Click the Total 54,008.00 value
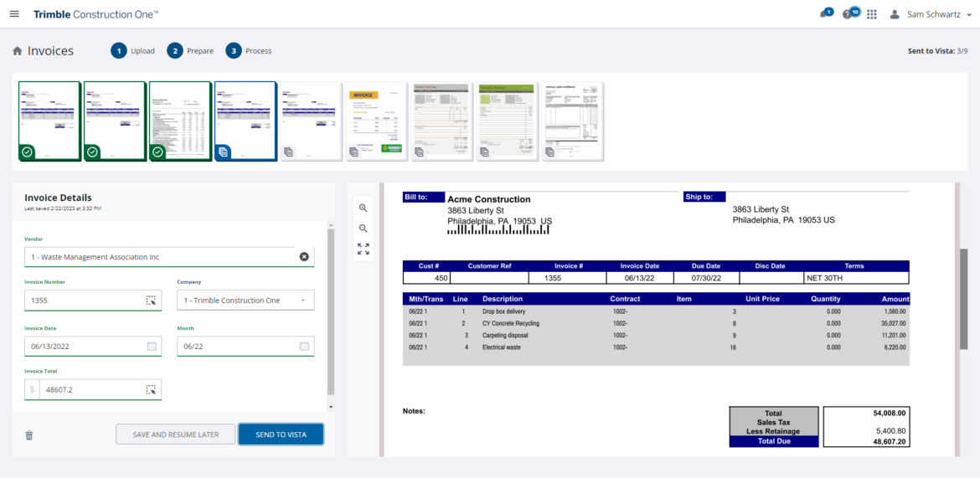Viewport: 980px width, 478px height. click(x=890, y=413)
